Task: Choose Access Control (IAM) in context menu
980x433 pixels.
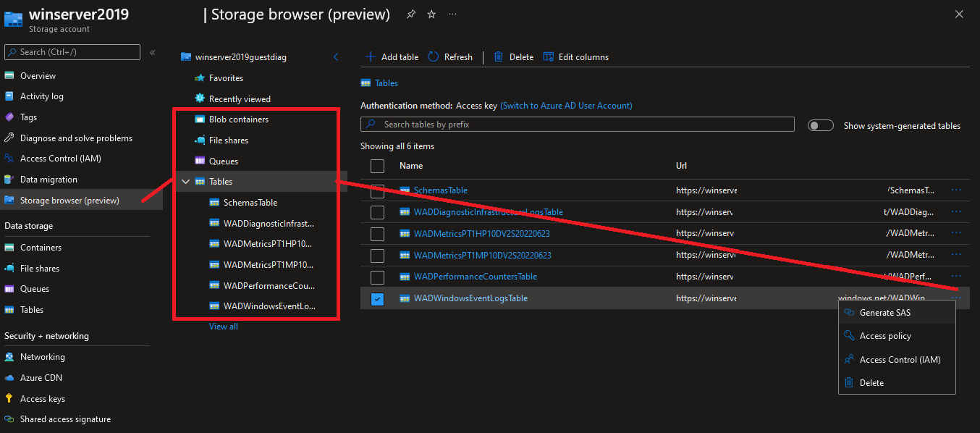Action: click(897, 360)
